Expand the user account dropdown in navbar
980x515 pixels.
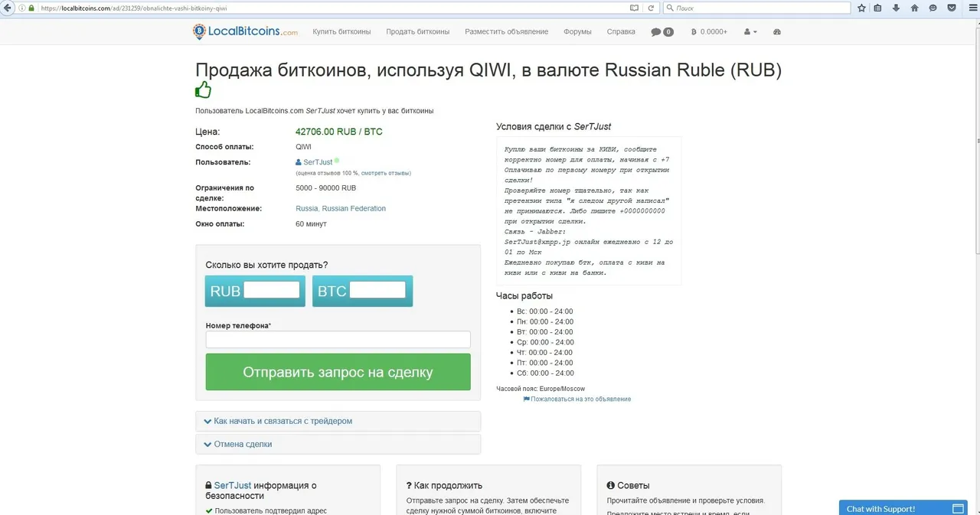(750, 32)
